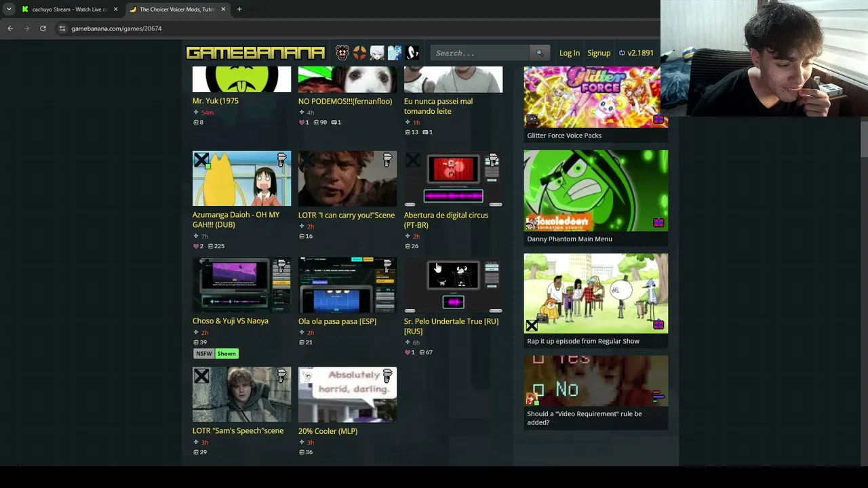Open the black-and-white character game icon

pyautogui.click(x=412, y=53)
